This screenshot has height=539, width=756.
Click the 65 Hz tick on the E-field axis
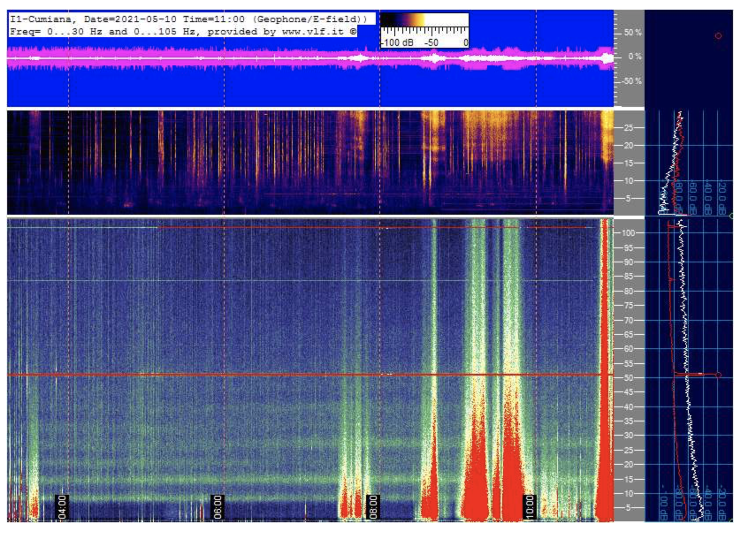coord(628,334)
